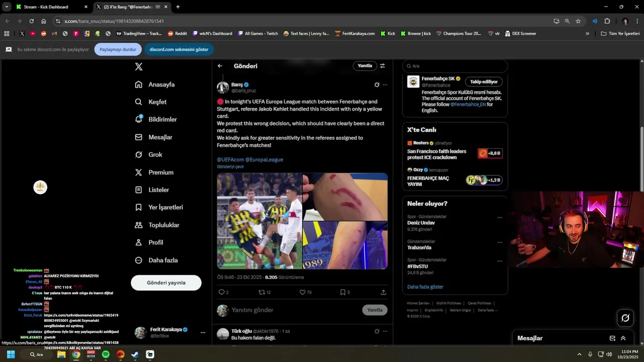Open Reddit bookmark
The height and width of the screenshot is (362, 644).
pyautogui.click(x=177, y=34)
